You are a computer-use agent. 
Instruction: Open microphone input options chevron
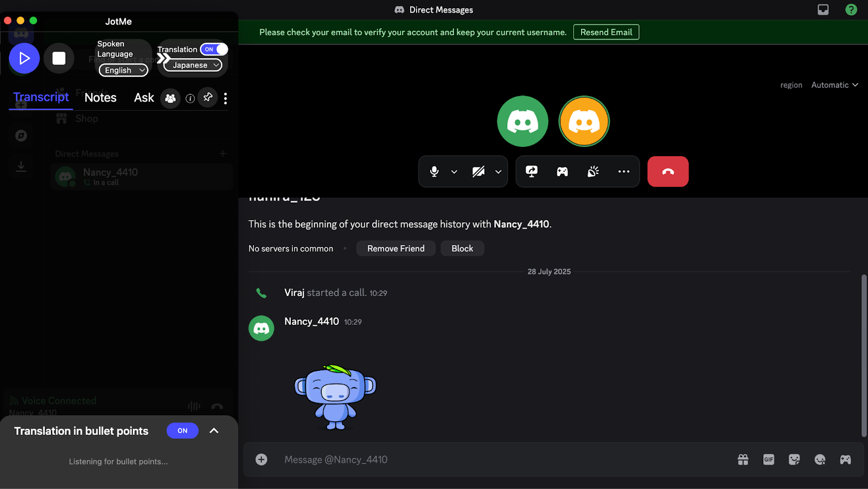click(x=454, y=172)
